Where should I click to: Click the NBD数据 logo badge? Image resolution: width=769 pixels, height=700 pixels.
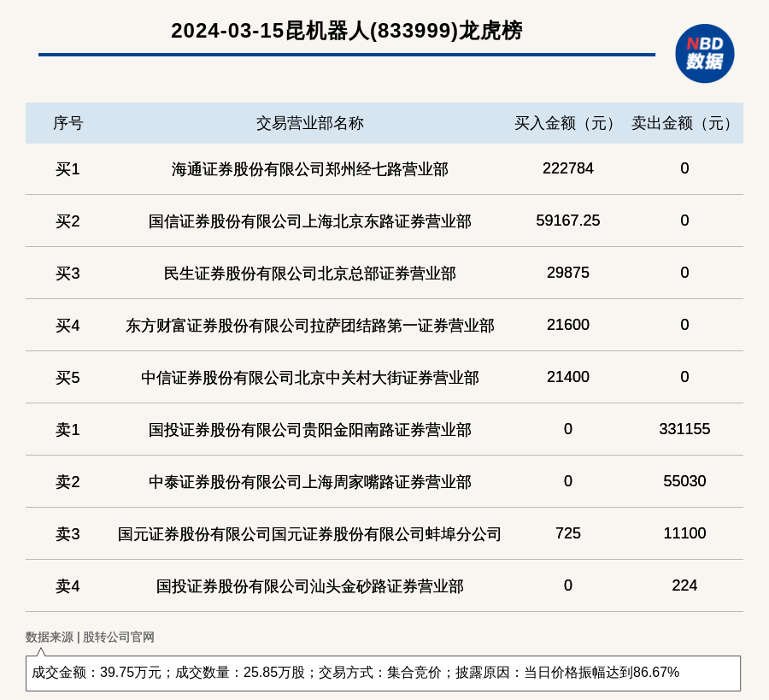704,54
